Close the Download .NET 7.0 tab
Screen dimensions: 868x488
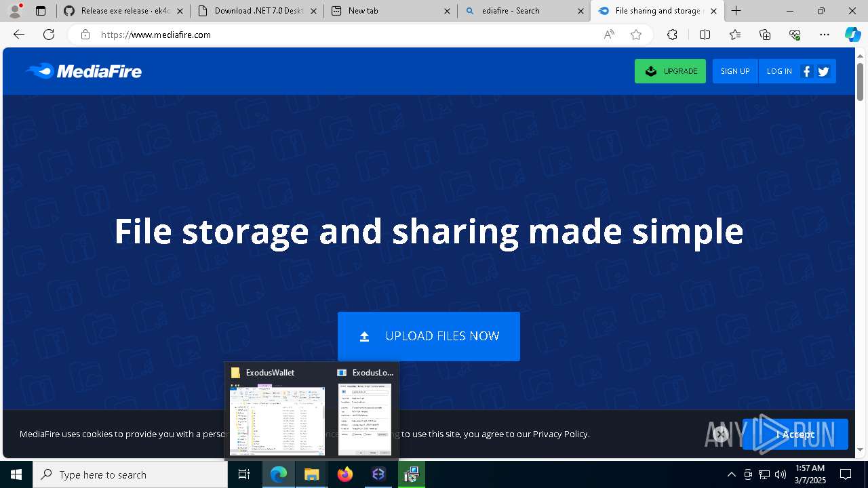point(313,11)
